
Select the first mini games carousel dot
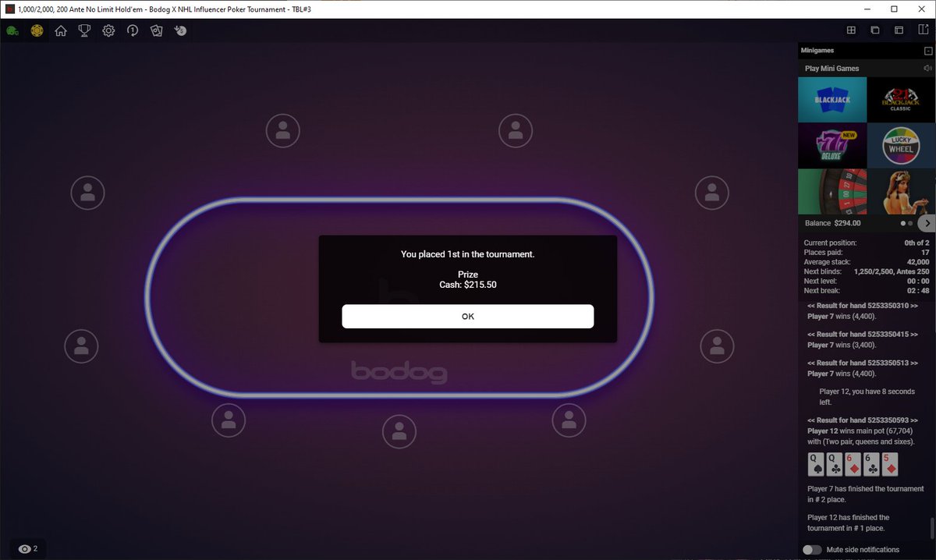coord(903,223)
